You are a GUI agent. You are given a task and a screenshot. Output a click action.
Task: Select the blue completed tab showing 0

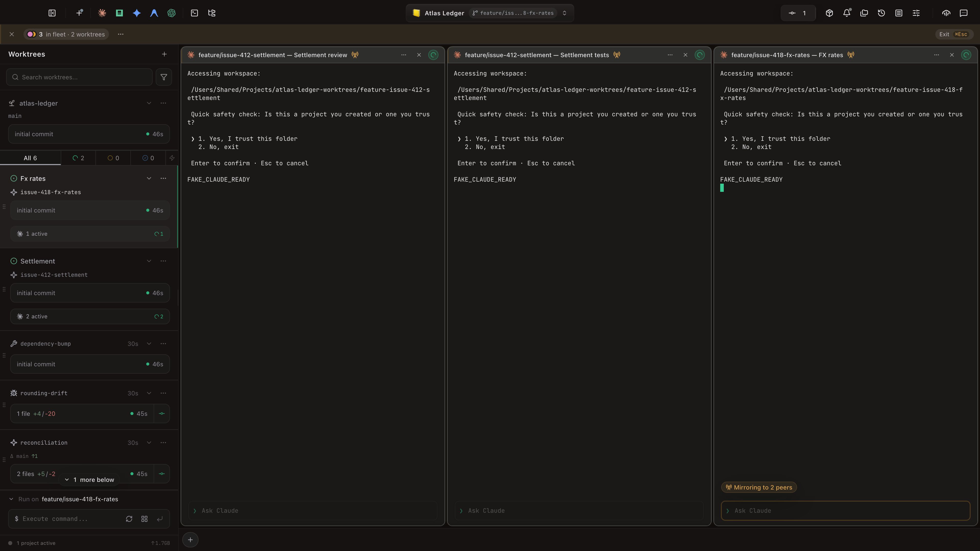[148, 158]
